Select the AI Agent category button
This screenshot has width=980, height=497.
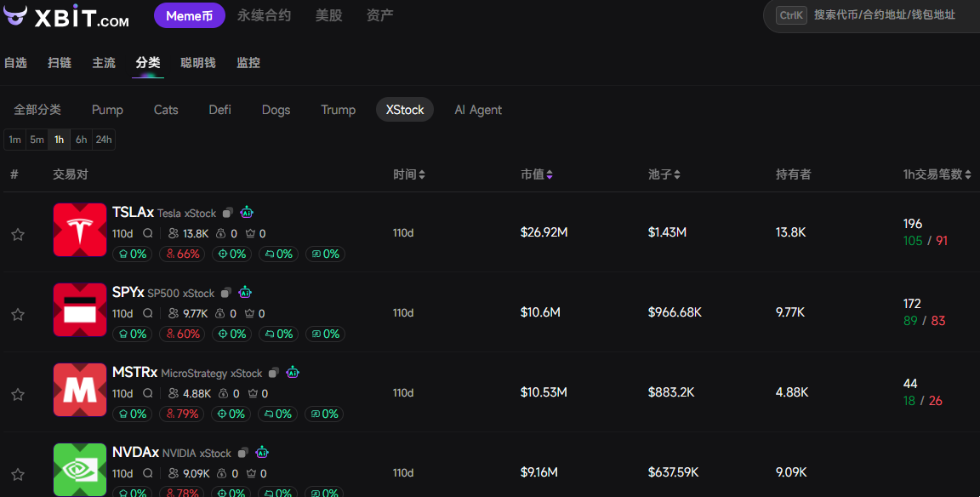478,110
